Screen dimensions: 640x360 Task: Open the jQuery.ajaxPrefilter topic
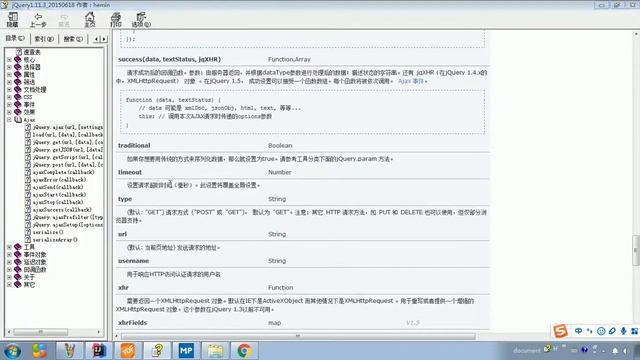coord(68,217)
